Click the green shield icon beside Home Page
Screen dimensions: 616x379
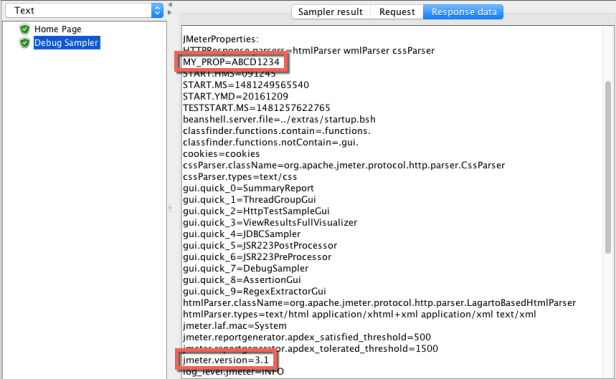(x=25, y=29)
